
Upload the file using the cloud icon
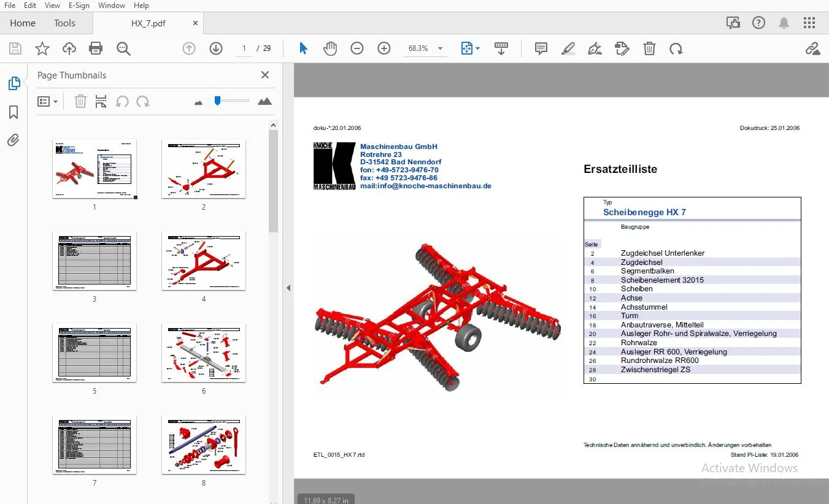coord(69,48)
